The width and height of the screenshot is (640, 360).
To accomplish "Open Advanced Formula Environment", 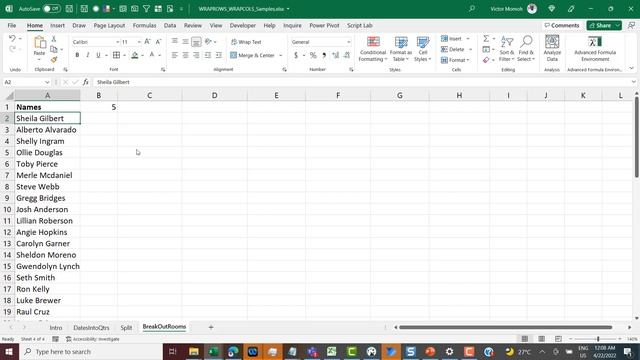I will pos(595,49).
